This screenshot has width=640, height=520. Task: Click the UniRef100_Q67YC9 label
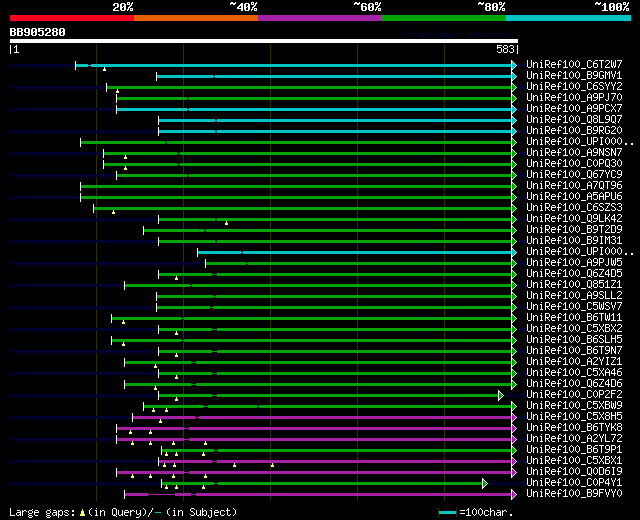point(574,175)
